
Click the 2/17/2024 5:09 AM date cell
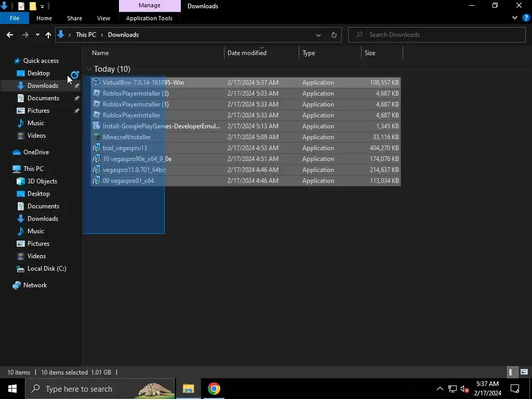(x=253, y=137)
